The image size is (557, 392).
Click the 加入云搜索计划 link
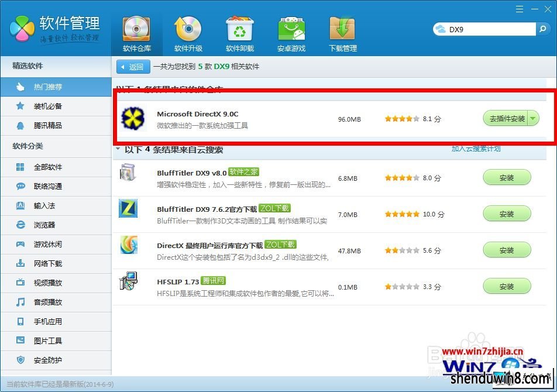(476, 149)
